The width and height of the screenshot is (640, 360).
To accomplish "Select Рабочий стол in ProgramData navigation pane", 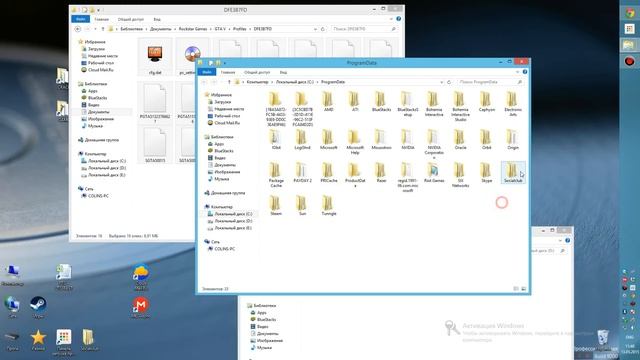I will coord(227,116).
